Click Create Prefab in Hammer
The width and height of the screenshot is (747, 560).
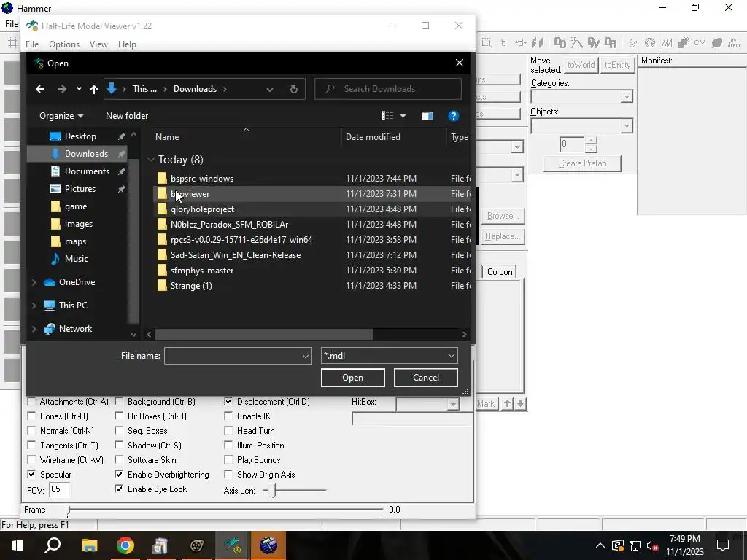coord(582,163)
